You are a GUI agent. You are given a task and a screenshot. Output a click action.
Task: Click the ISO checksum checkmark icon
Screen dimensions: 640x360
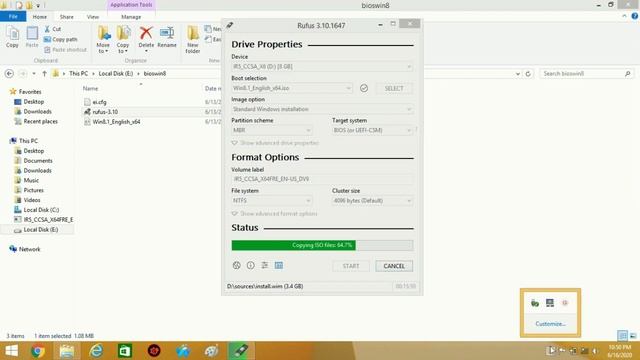364,88
